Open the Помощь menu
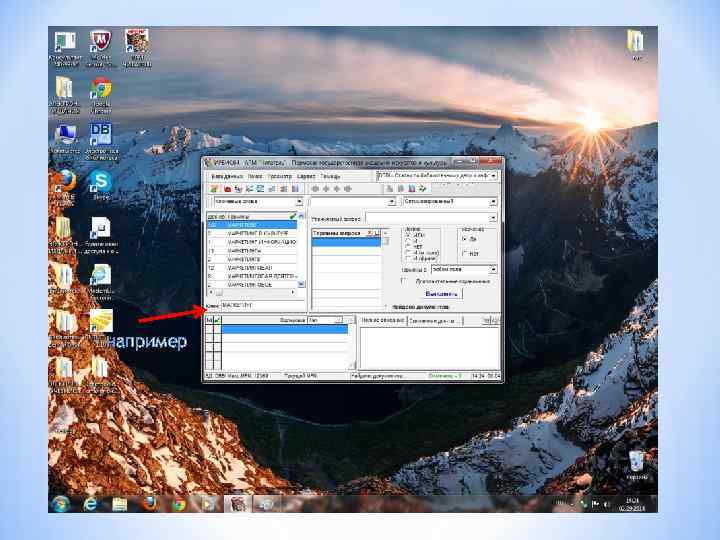This screenshot has height=540, width=720. pos(330,176)
